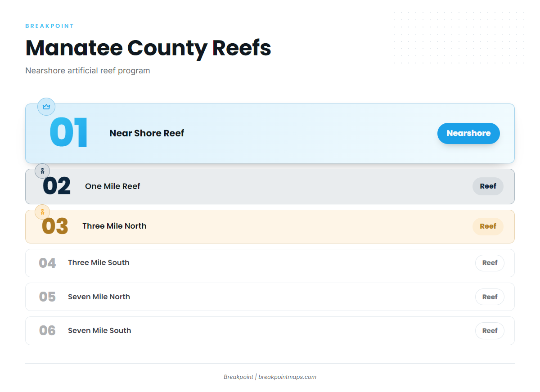Click the gray rank number 06
Screen dimensions: 540x392
coord(47,331)
